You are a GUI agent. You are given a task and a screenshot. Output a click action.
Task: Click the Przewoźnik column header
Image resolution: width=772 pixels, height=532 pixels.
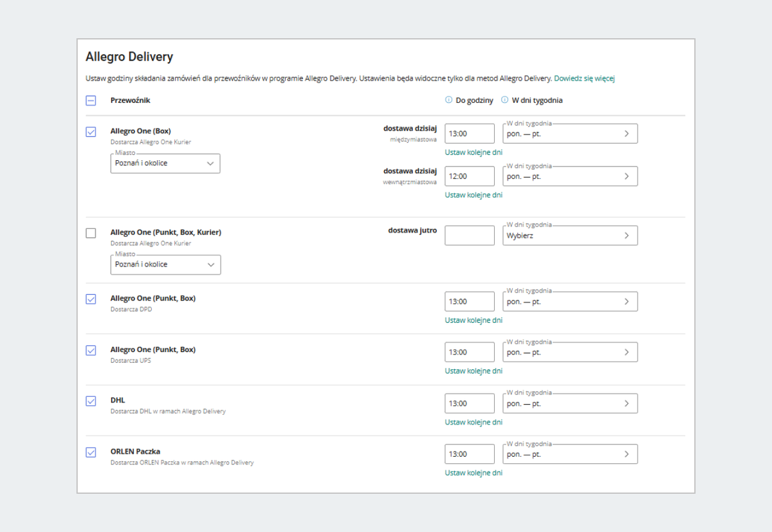pyautogui.click(x=131, y=100)
